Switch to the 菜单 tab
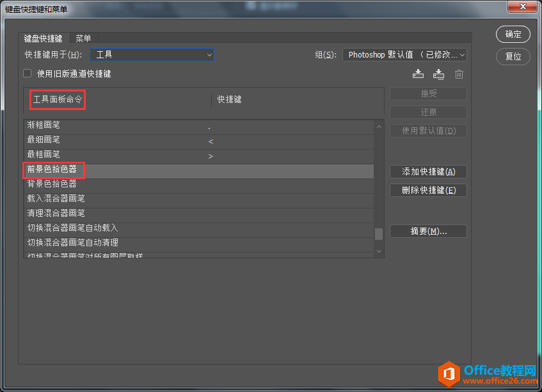This screenshot has width=542, height=392. pyautogui.click(x=83, y=38)
